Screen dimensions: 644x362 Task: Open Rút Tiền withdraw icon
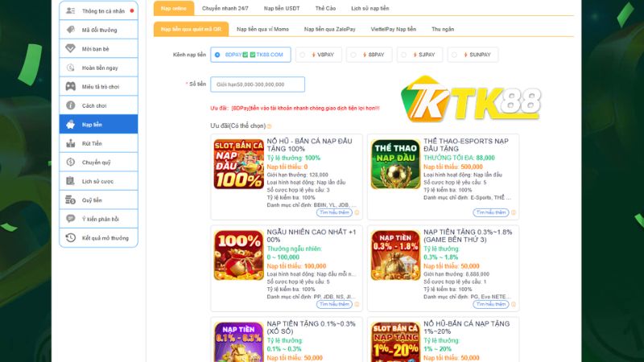point(71,143)
